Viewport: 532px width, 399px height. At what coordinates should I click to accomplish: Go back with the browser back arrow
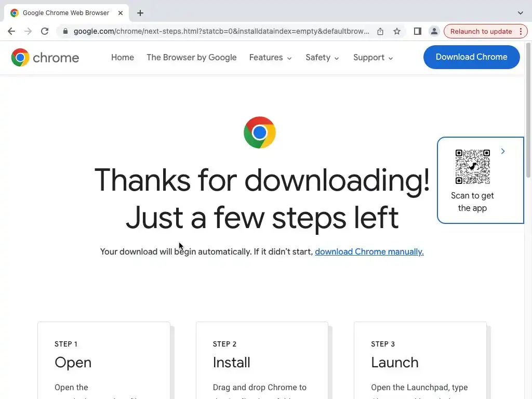pos(11,31)
